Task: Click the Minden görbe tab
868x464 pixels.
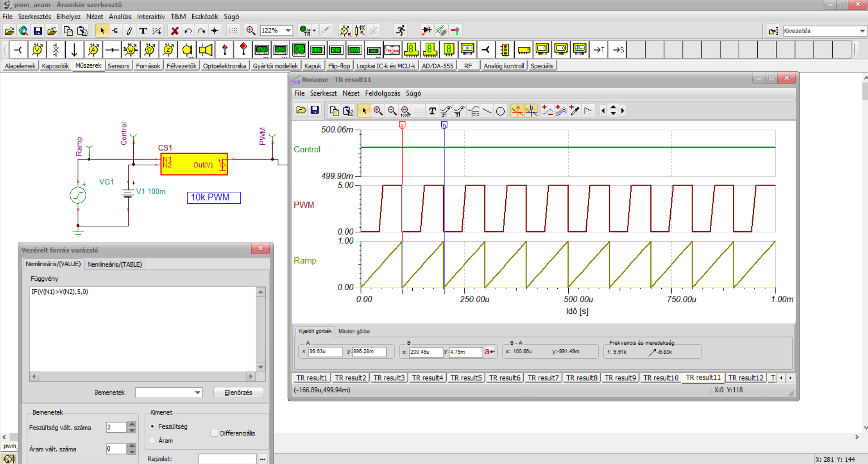Action: tap(354, 332)
